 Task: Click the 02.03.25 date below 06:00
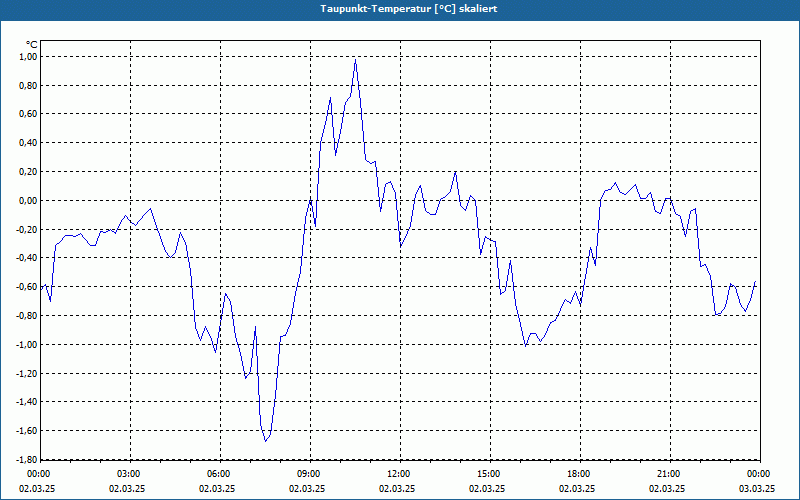[217, 488]
